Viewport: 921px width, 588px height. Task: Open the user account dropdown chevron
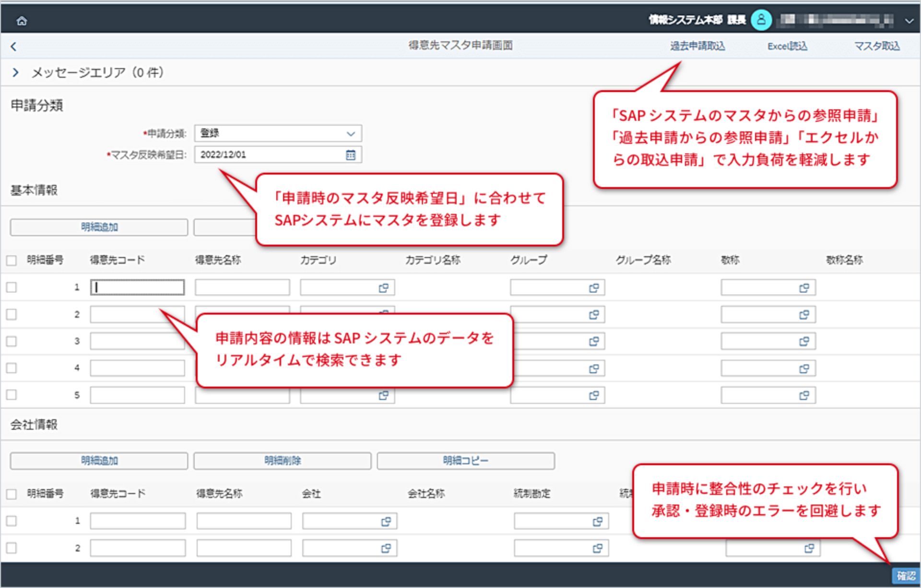tap(909, 21)
